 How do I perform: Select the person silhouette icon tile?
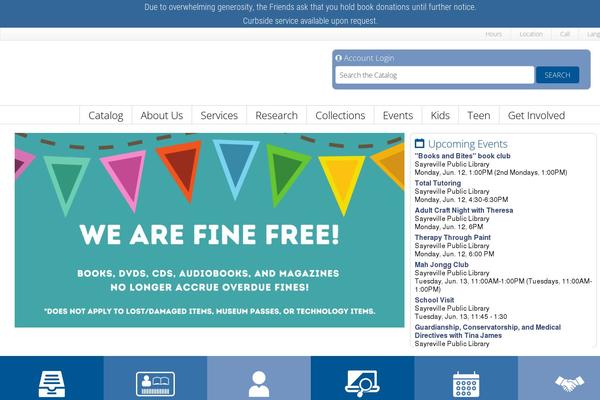pyautogui.click(x=259, y=378)
